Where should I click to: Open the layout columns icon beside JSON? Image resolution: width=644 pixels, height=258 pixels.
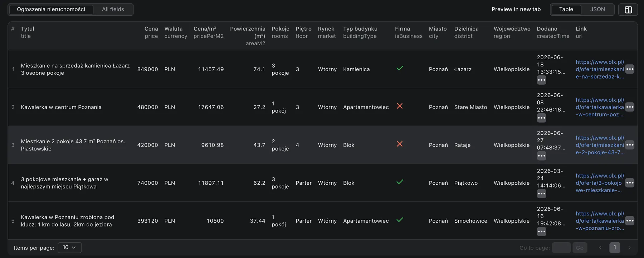(x=628, y=10)
